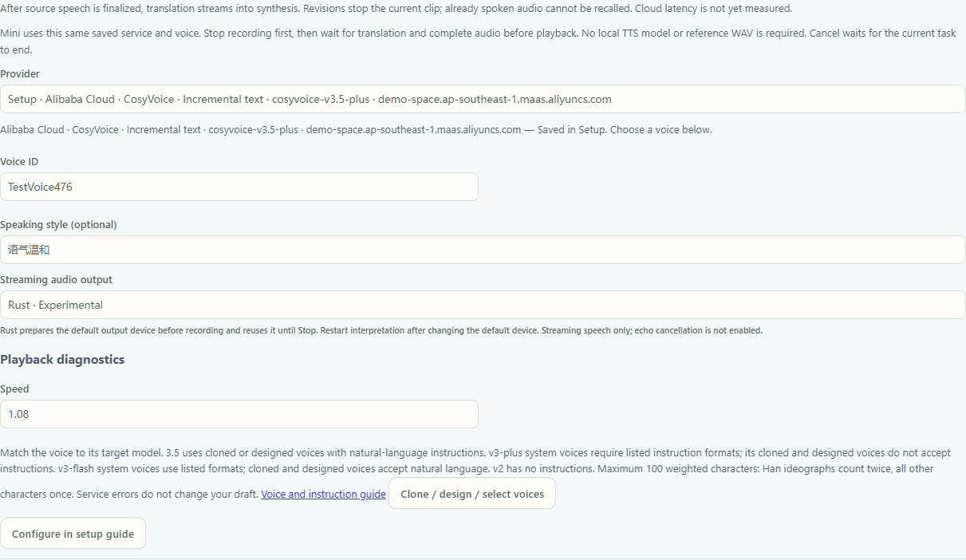This screenshot has width=966, height=560.
Task: Click the Provider field label
Action: [x=20, y=74]
